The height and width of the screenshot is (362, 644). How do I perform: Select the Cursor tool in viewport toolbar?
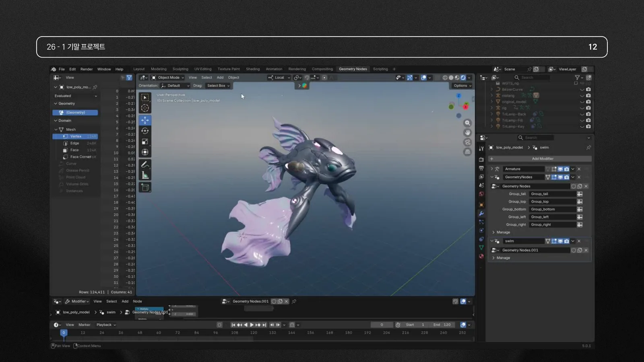(x=145, y=108)
